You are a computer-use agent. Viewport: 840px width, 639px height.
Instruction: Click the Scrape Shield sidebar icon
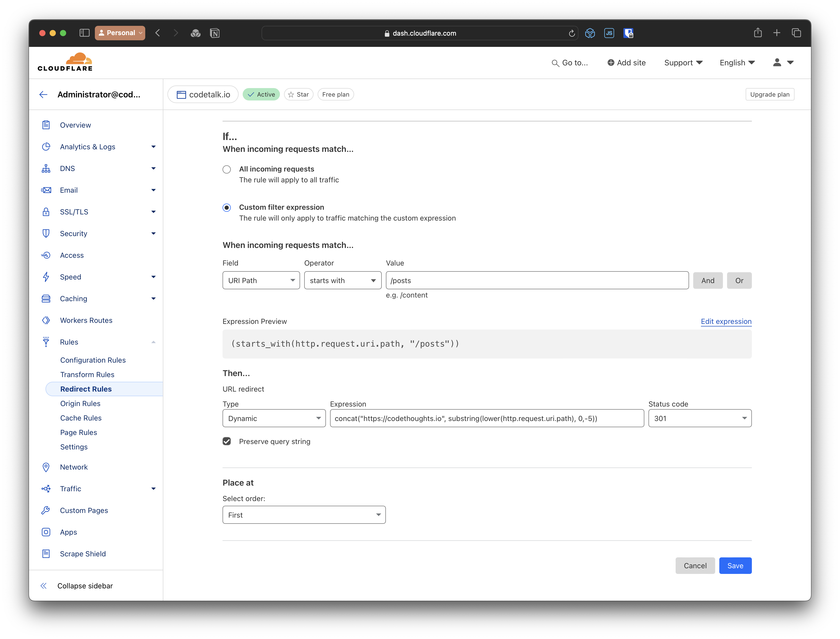[46, 554]
